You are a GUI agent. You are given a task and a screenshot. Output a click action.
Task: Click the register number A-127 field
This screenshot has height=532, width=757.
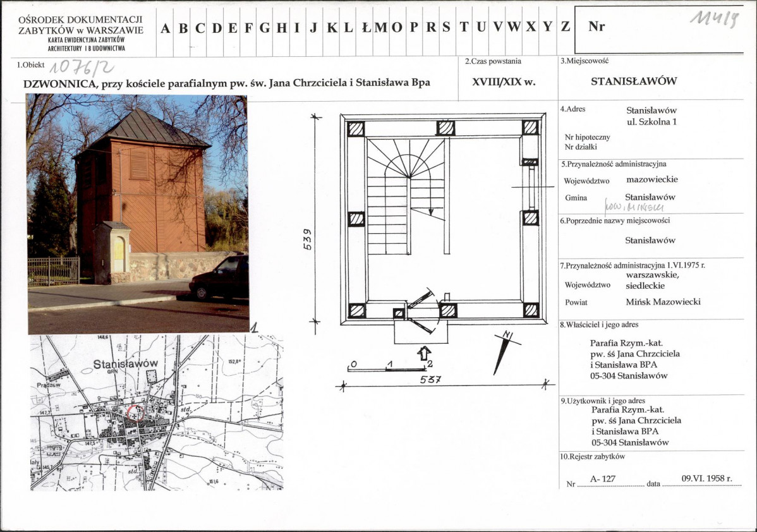click(x=603, y=479)
